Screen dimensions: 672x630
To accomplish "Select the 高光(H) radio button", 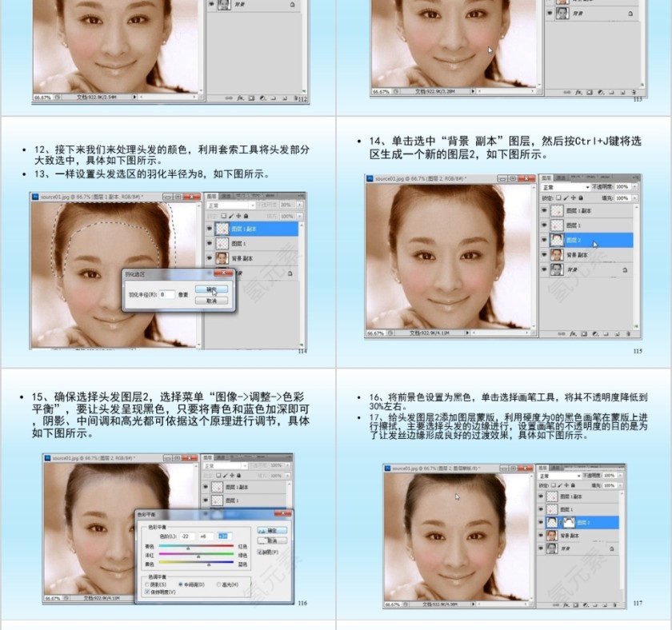I will [219, 584].
